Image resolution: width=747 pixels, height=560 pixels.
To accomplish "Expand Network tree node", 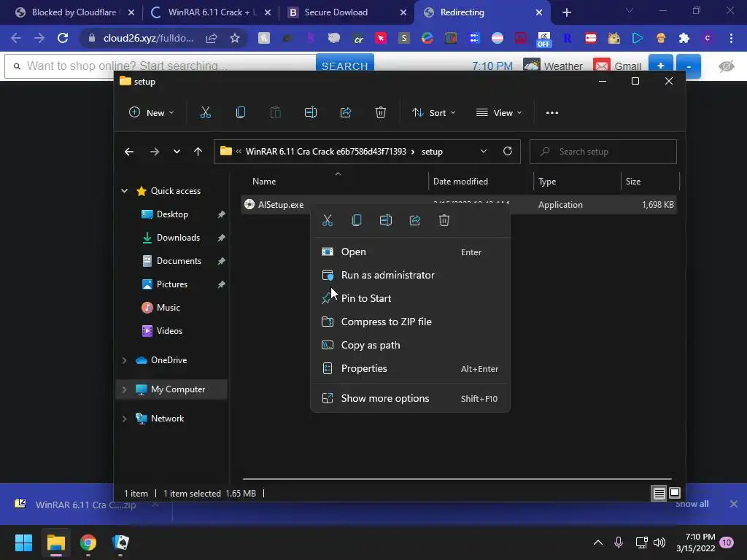I will tap(124, 419).
